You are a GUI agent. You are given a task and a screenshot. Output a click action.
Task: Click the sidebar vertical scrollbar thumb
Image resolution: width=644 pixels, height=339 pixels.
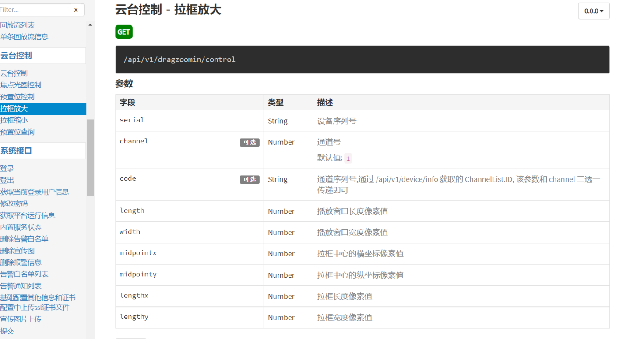[x=90, y=158]
